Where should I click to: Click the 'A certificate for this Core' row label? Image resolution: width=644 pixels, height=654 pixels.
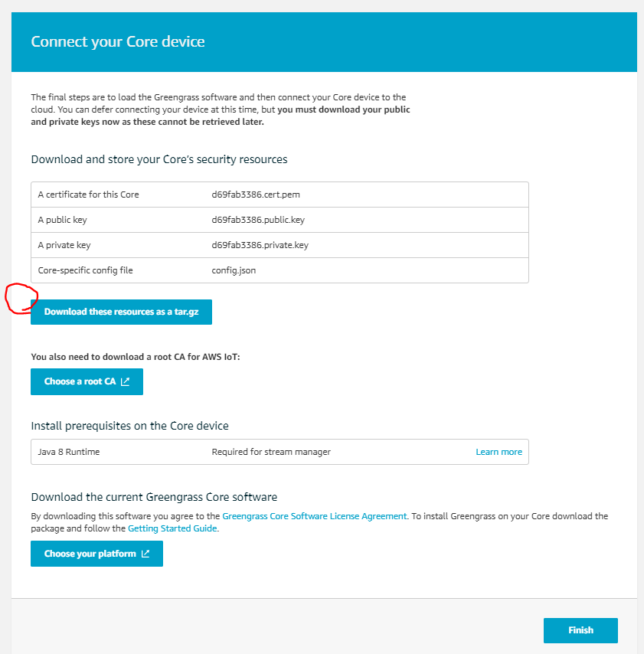point(88,195)
